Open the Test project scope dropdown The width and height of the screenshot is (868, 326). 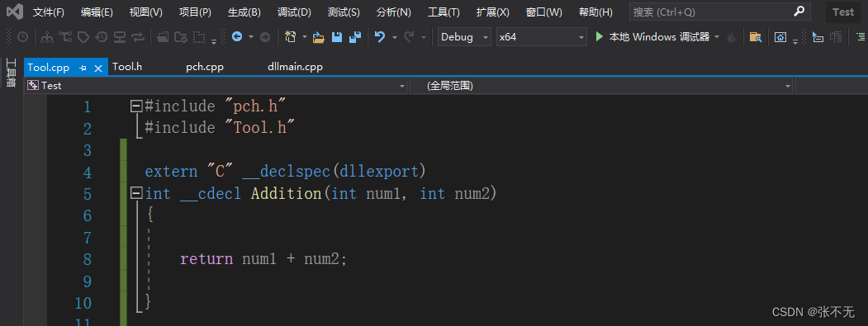pyautogui.click(x=216, y=86)
